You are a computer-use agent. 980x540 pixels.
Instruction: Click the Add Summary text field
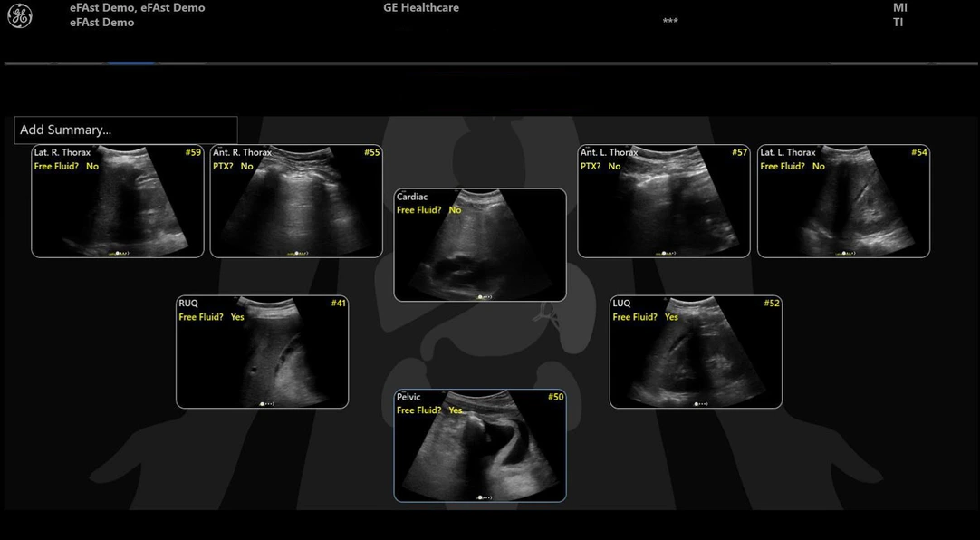126,130
